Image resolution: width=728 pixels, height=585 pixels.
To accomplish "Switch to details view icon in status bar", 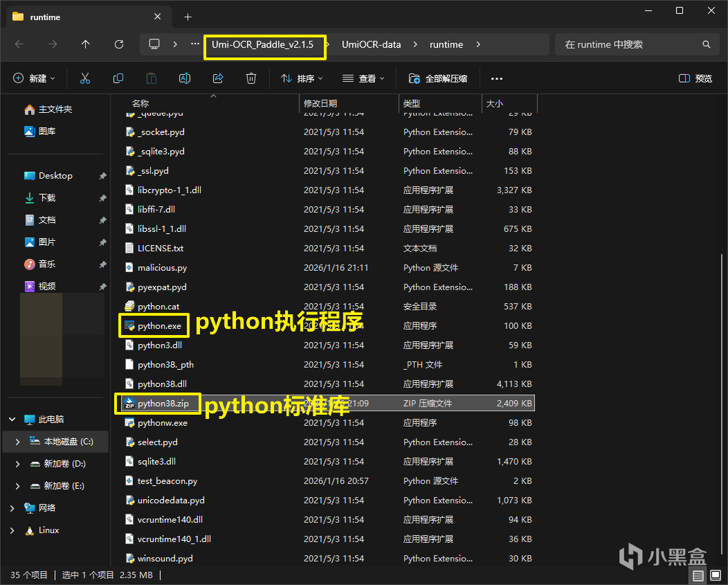I will 698,576.
